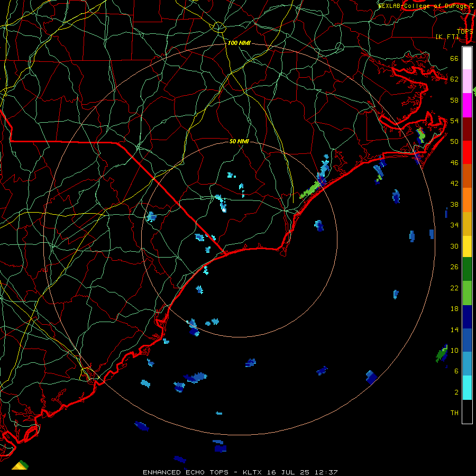Click the 26 value on the legend

(x=454, y=267)
